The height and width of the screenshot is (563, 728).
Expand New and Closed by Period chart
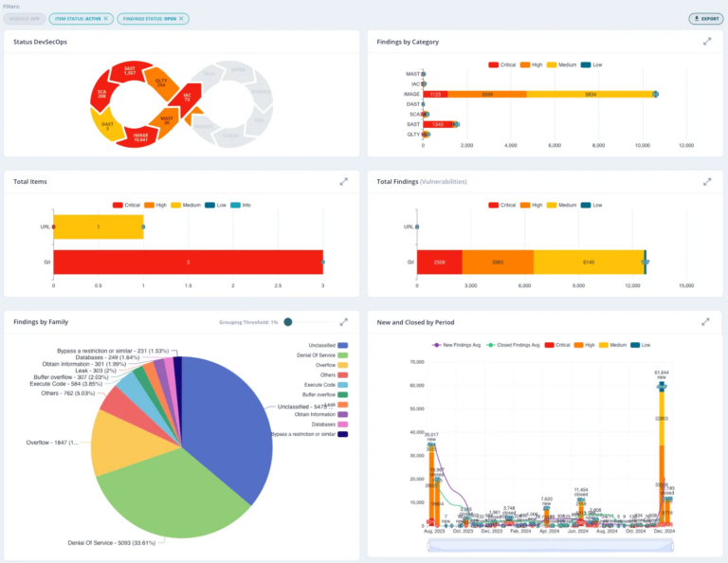[705, 321]
